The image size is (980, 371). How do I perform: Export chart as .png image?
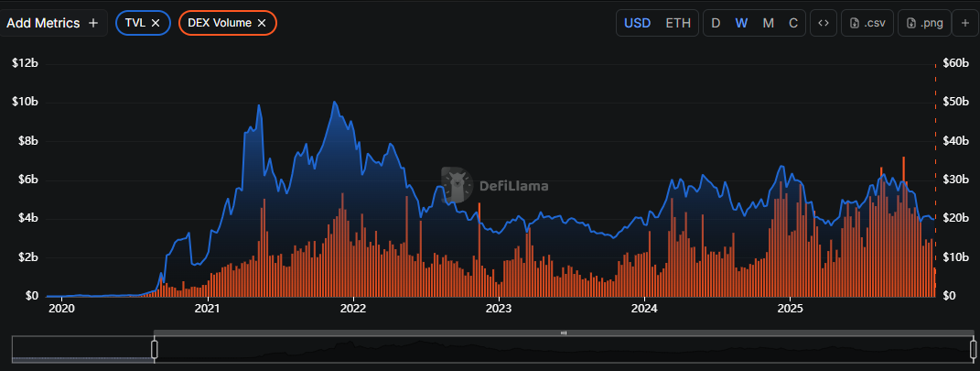point(924,23)
